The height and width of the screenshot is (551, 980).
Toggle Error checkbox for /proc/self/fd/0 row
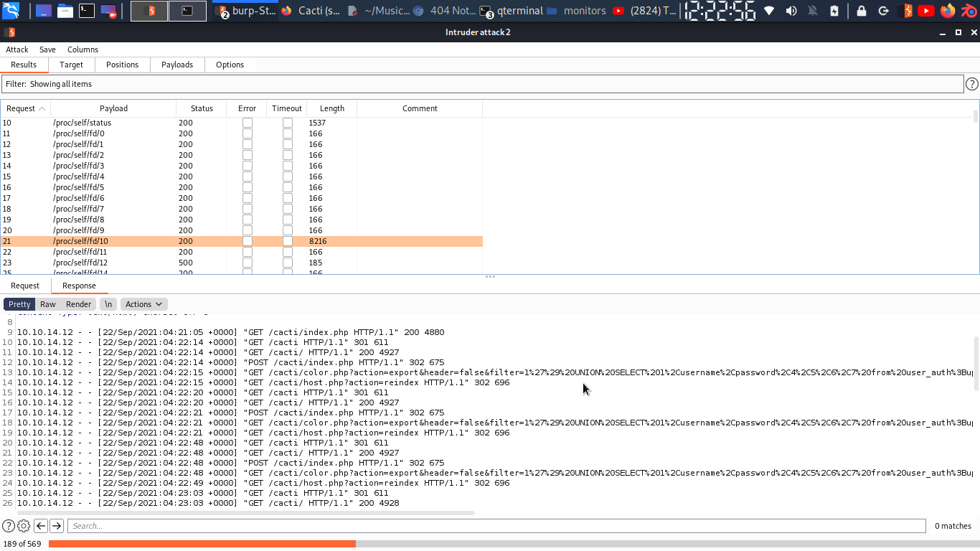point(248,133)
